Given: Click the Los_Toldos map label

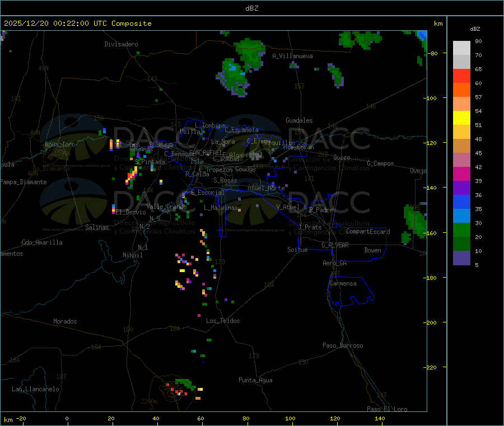Looking at the screenshot, I should (223, 321).
